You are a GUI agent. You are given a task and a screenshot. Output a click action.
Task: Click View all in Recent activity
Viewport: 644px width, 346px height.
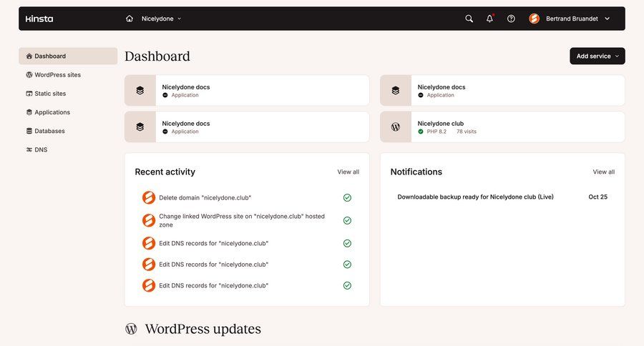click(348, 172)
